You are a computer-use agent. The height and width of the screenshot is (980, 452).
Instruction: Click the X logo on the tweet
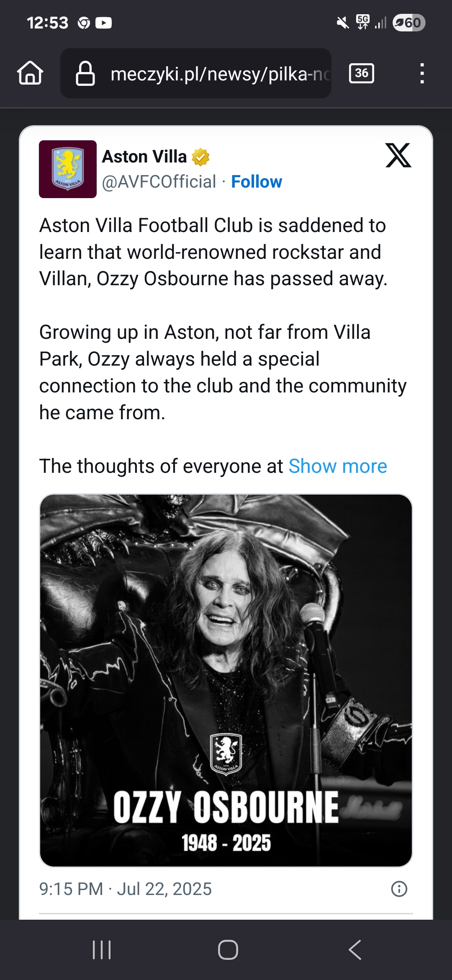pos(398,155)
